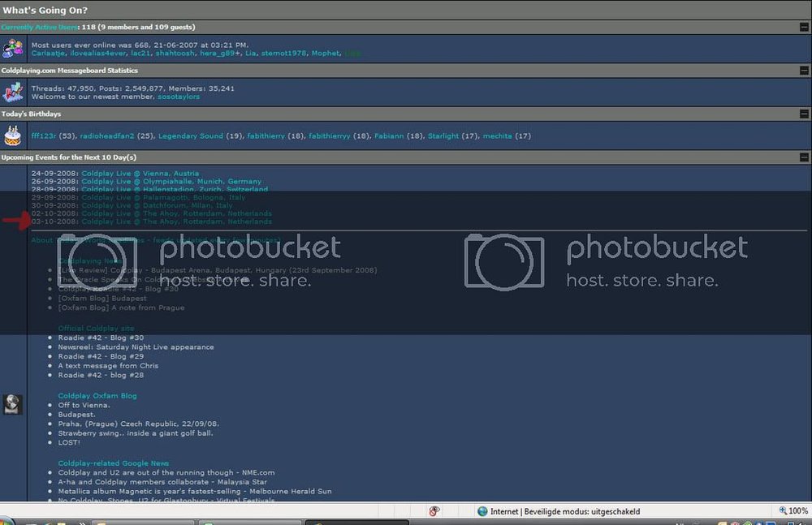Open the Budapest Arena Live Review item

[x=218, y=270]
